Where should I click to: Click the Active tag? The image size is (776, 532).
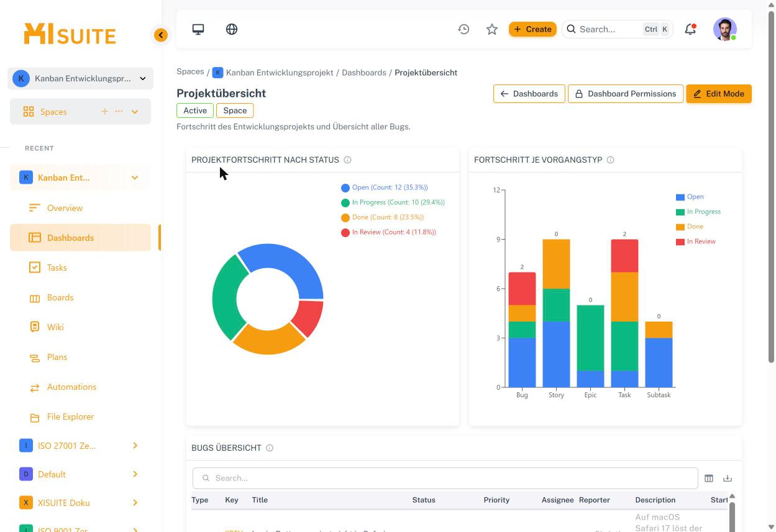pos(195,110)
